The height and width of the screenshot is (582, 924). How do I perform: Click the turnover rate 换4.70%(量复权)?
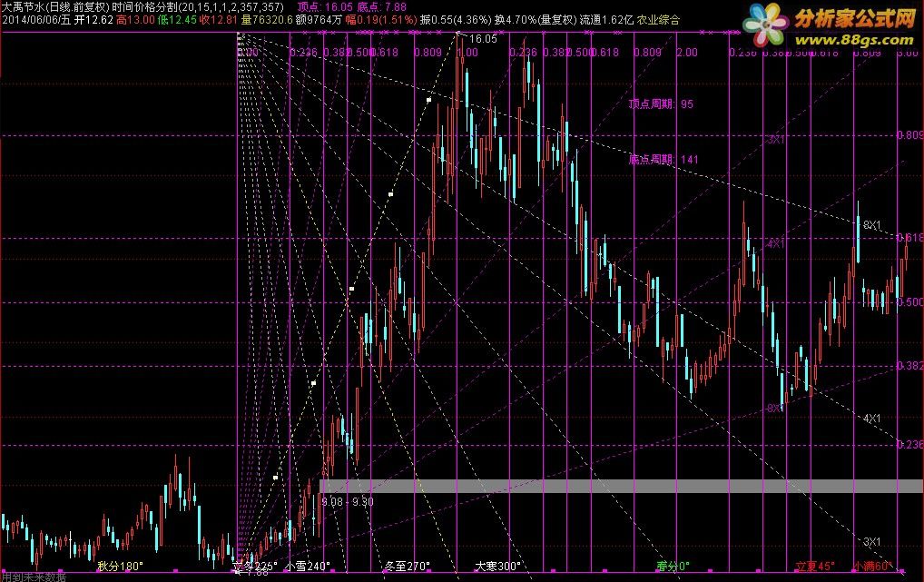coord(536,20)
